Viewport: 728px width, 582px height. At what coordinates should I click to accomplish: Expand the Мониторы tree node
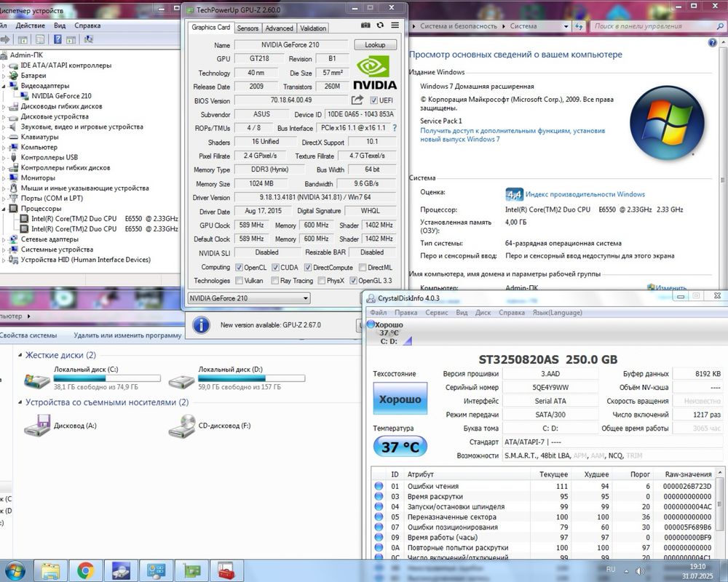tap(4, 178)
